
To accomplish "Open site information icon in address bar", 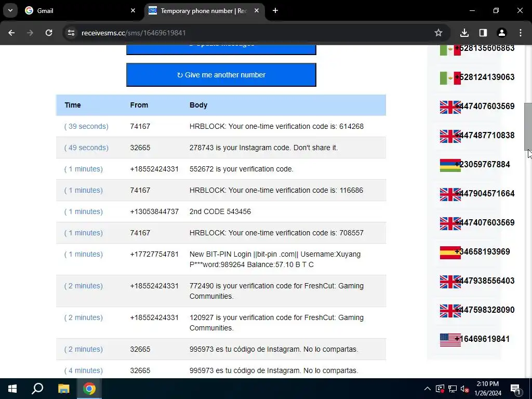I will click(x=71, y=33).
